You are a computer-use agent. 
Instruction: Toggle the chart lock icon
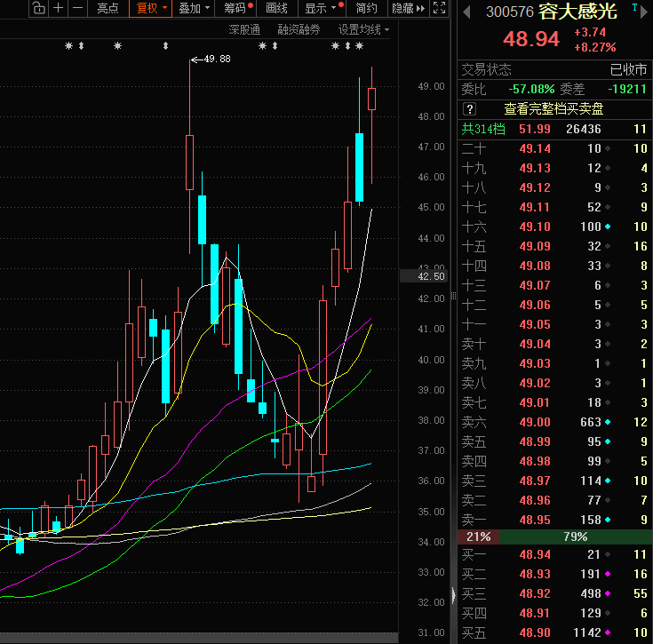[x=38, y=8]
